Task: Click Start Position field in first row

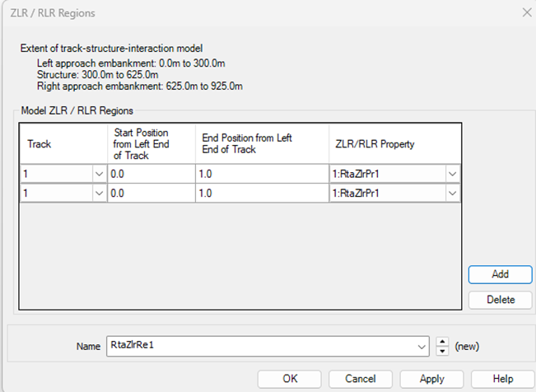Action: [150, 174]
